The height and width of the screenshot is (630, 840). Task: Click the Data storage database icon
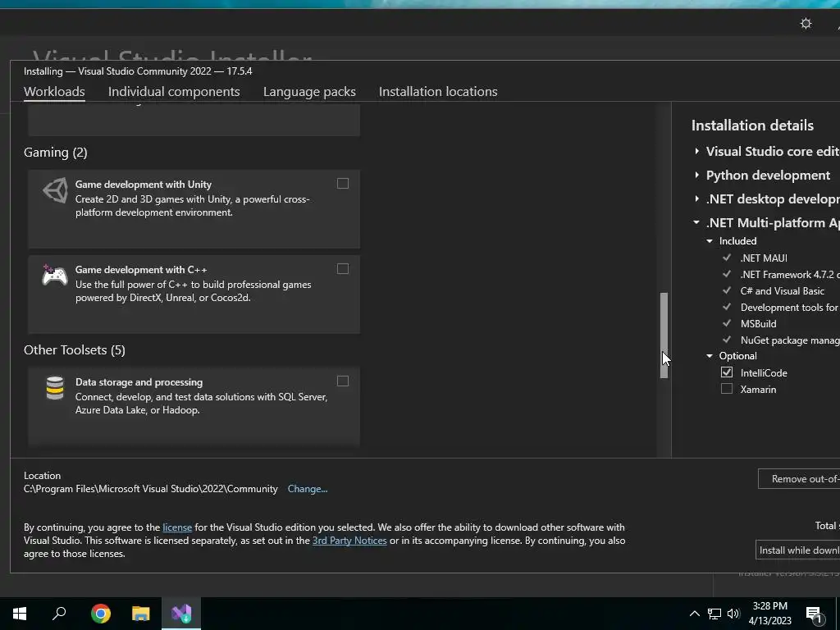[x=55, y=388]
